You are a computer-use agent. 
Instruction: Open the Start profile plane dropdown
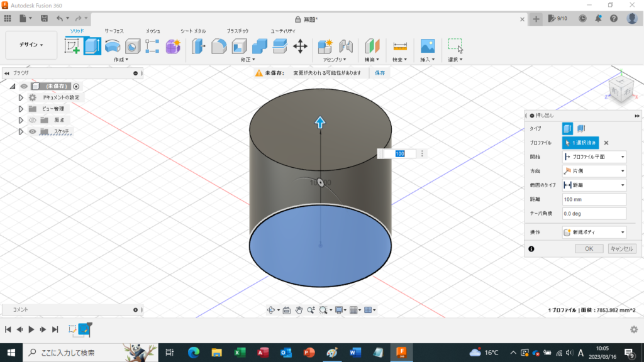(x=594, y=156)
